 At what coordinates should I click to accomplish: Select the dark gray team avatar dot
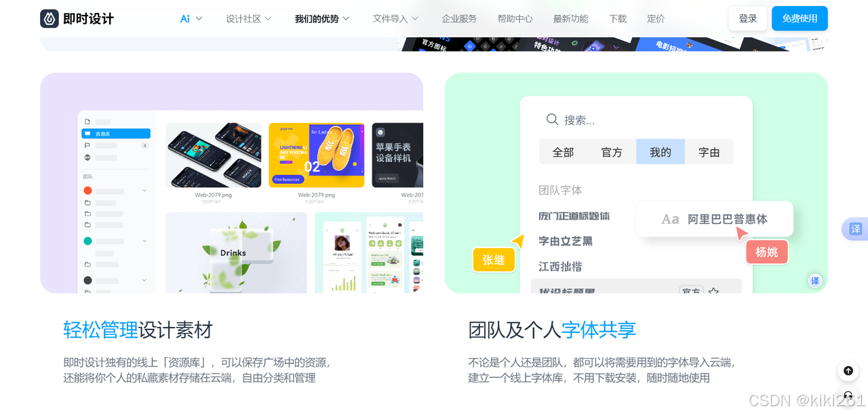click(x=87, y=280)
